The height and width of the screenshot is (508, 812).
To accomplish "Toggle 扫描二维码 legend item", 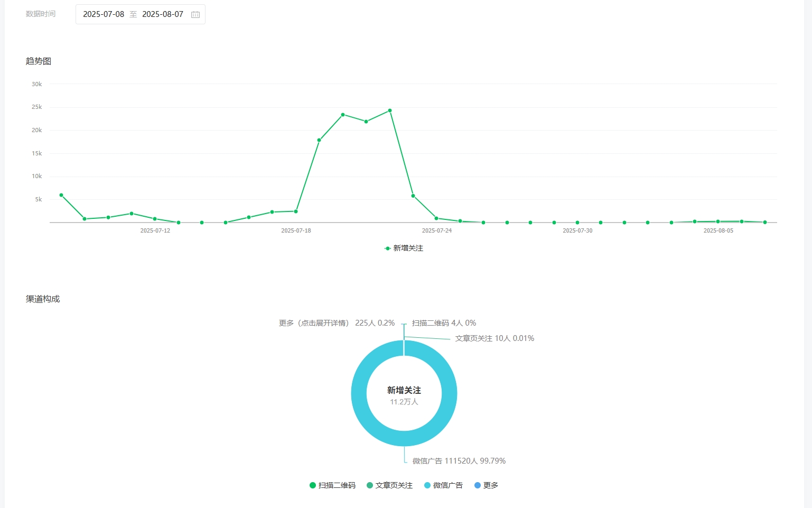I will coord(332,485).
